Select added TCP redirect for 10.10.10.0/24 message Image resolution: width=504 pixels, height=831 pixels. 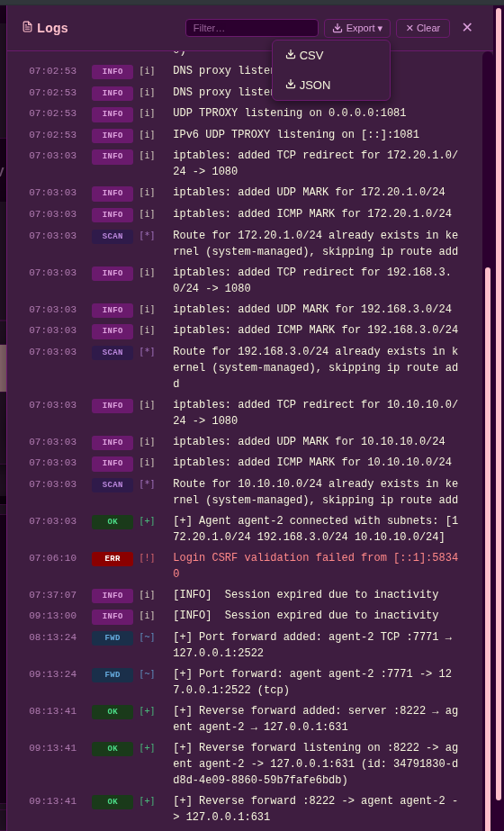click(315, 412)
